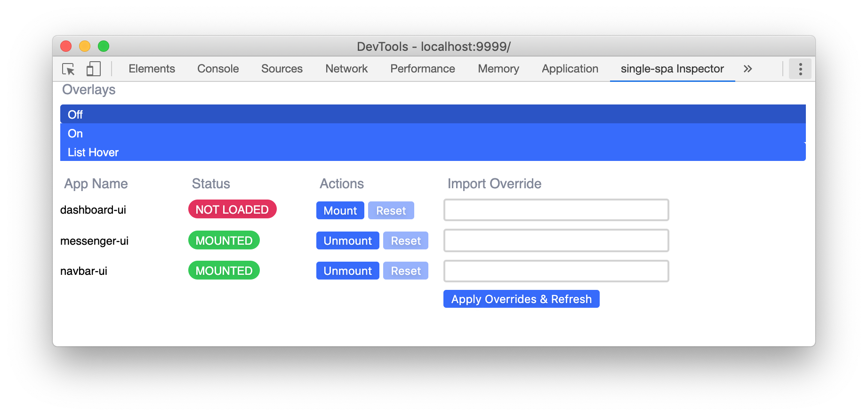Click the Status column header
Viewport: 868px width, 416px height.
[211, 184]
